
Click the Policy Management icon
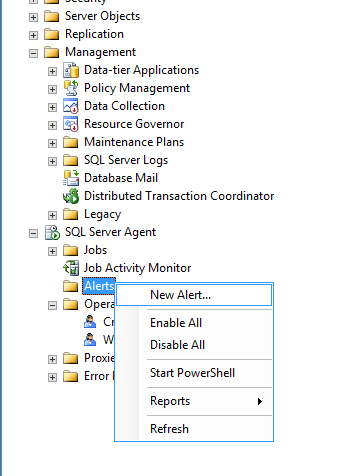click(71, 88)
